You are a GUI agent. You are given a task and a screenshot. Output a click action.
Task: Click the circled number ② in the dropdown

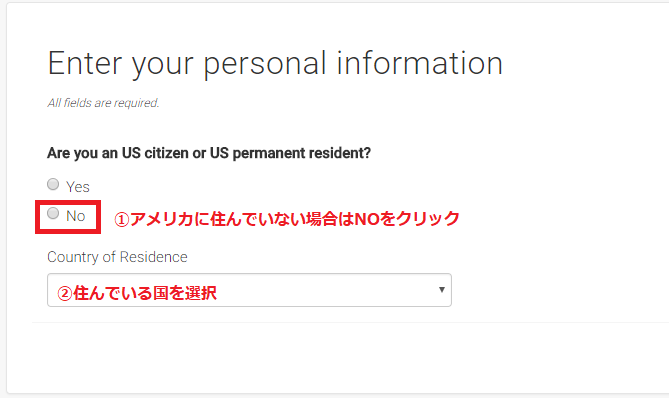(65, 294)
